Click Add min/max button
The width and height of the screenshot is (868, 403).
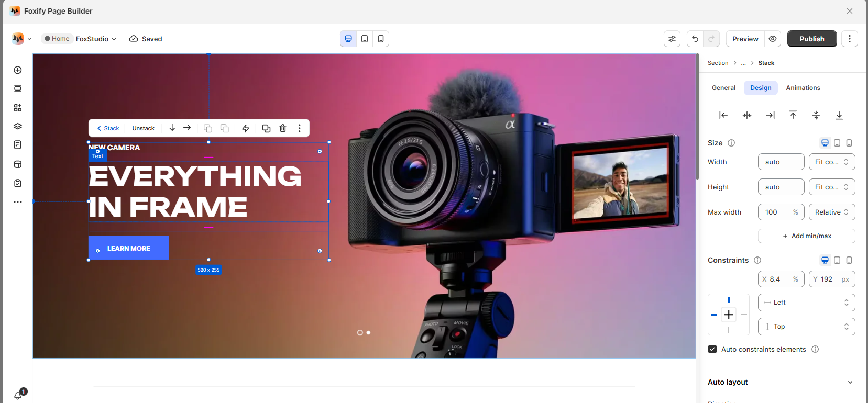click(x=807, y=236)
